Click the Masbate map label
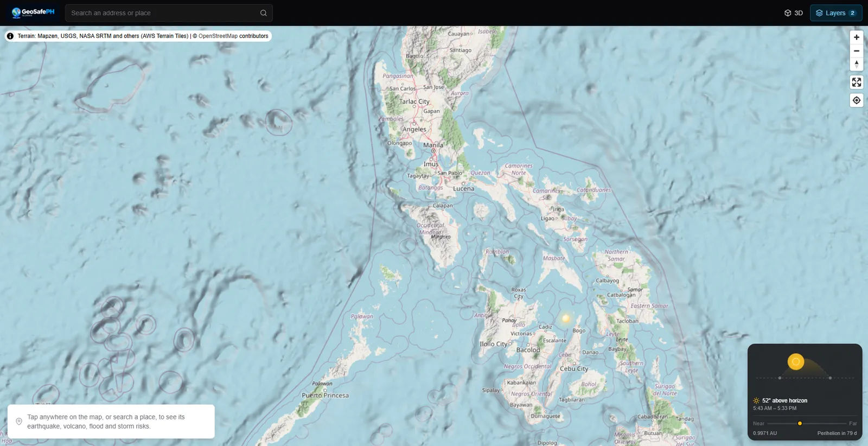 point(554,258)
